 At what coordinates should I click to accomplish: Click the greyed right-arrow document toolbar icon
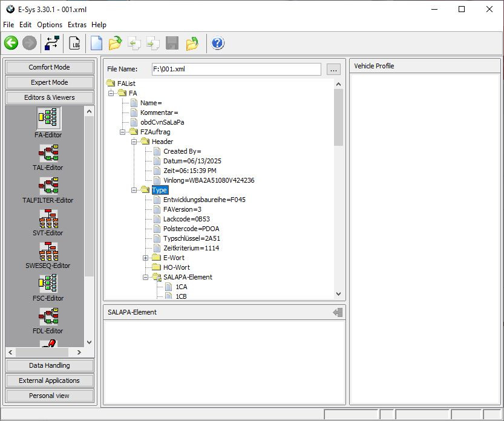[x=153, y=43]
